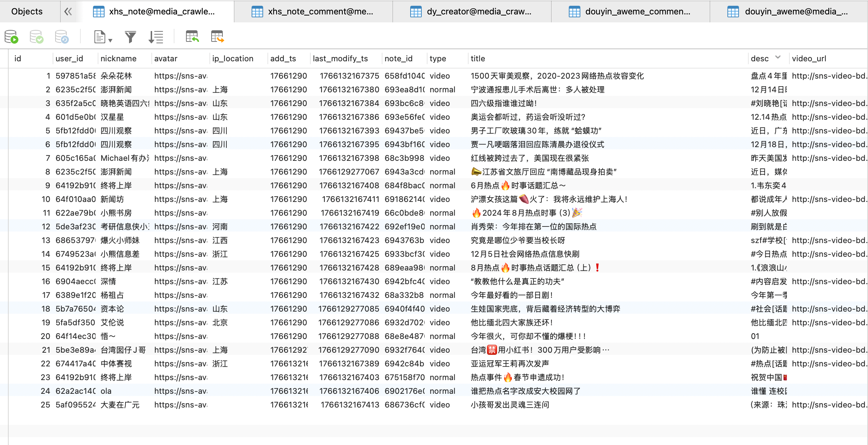
Task: Sort by the nickname column header
Action: click(118, 58)
